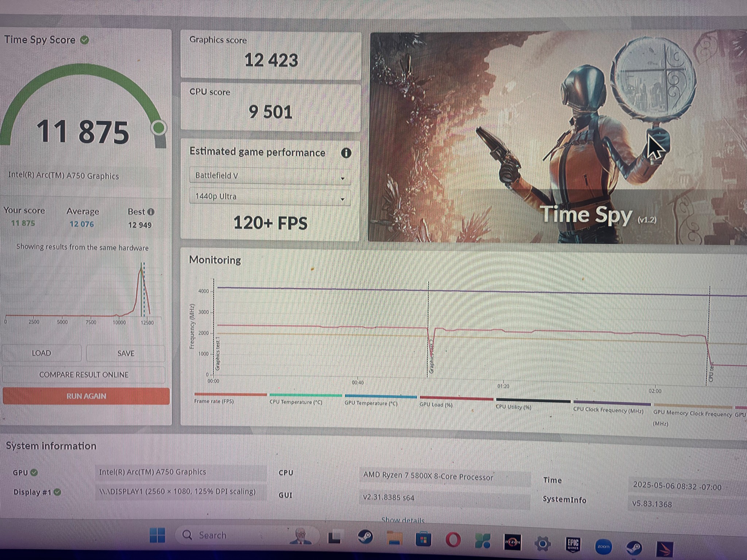Click the AMD Ryzen 7 5800X CPU field
This screenshot has width=747, height=560.
coord(444,477)
